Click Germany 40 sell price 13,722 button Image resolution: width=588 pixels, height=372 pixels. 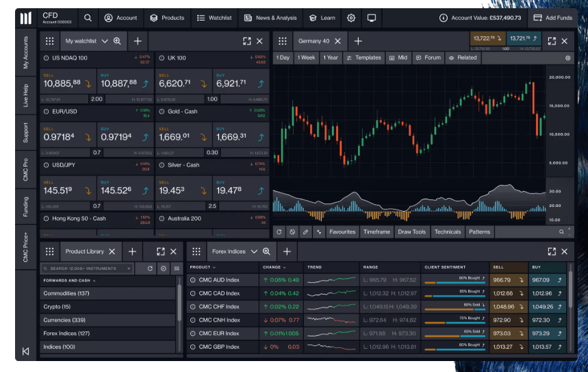pyautogui.click(x=487, y=38)
